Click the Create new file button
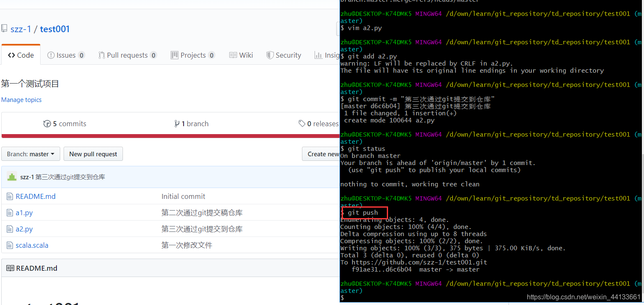 pyautogui.click(x=321, y=154)
